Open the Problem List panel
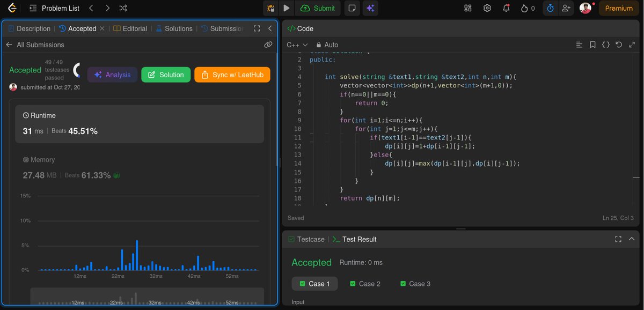Image resolution: width=644 pixels, height=310 pixels. pos(54,8)
